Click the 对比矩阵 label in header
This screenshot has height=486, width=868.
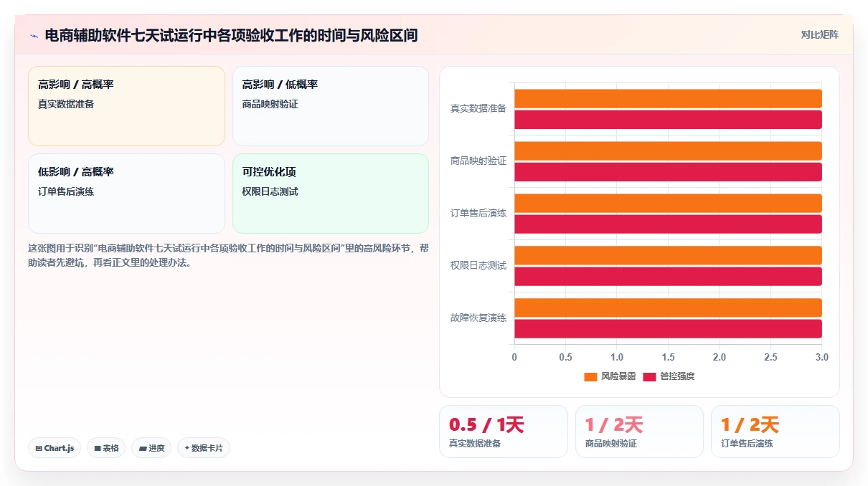(x=819, y=34)
